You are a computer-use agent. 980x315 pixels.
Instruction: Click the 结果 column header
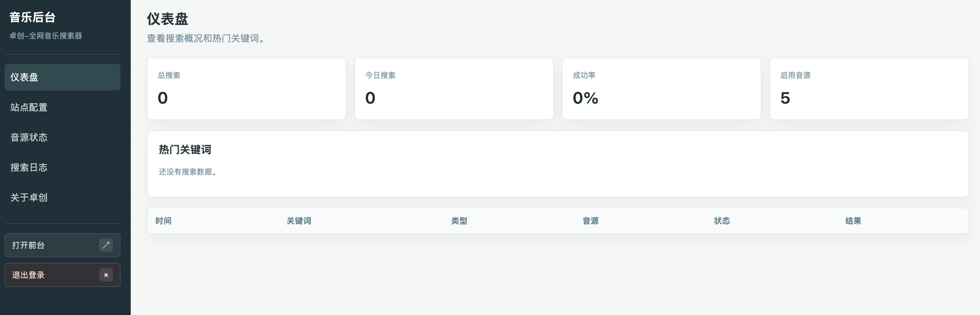(853, 221)
